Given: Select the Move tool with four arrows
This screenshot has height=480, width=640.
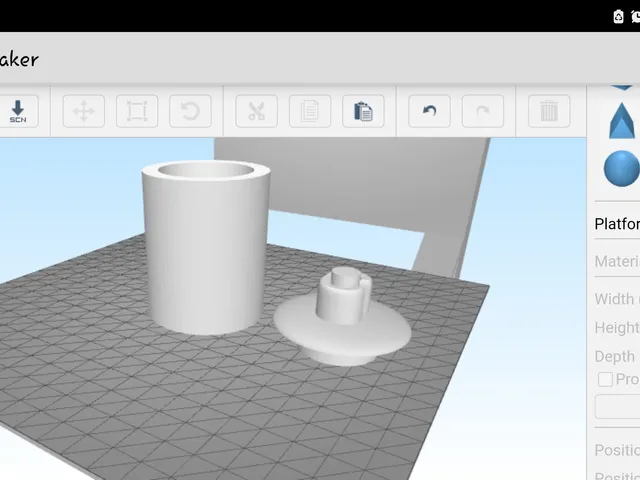Looking at the screenshot, I should click(84, 111).
